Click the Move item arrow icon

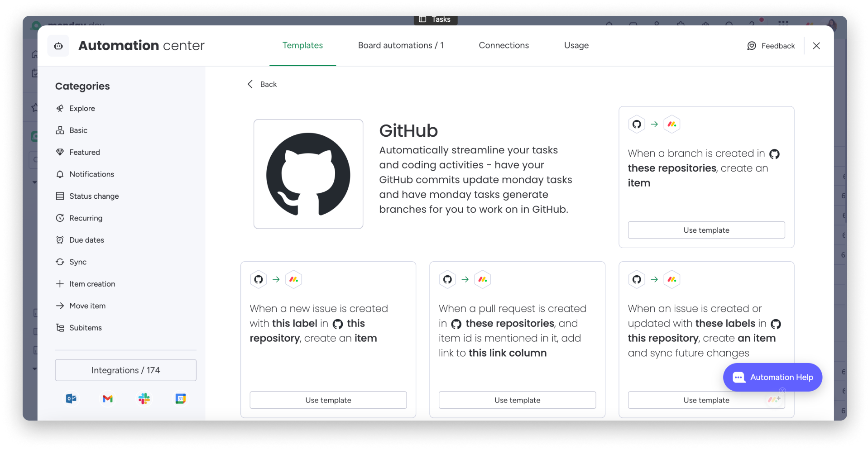click(x=60, y=306)
